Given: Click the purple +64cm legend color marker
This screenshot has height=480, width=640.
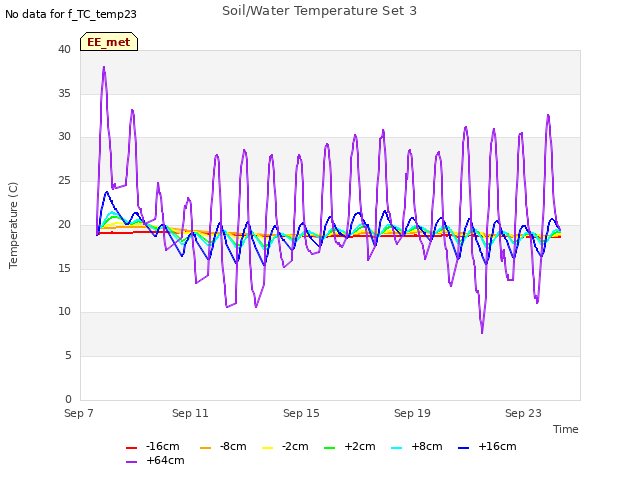Looking at the screenshot, I should point(131,462).
